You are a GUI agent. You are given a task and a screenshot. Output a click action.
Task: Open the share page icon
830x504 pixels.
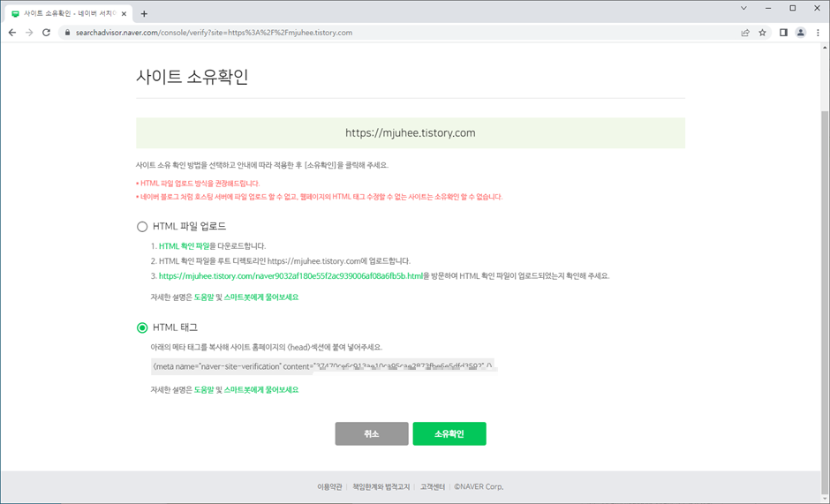pos(745,33)
